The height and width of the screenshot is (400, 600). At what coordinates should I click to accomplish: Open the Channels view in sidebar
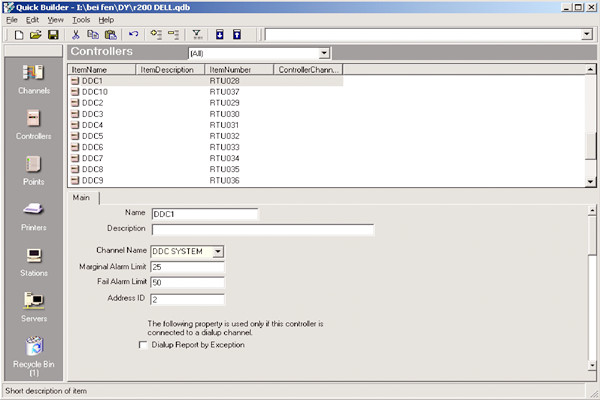point(34,77)
